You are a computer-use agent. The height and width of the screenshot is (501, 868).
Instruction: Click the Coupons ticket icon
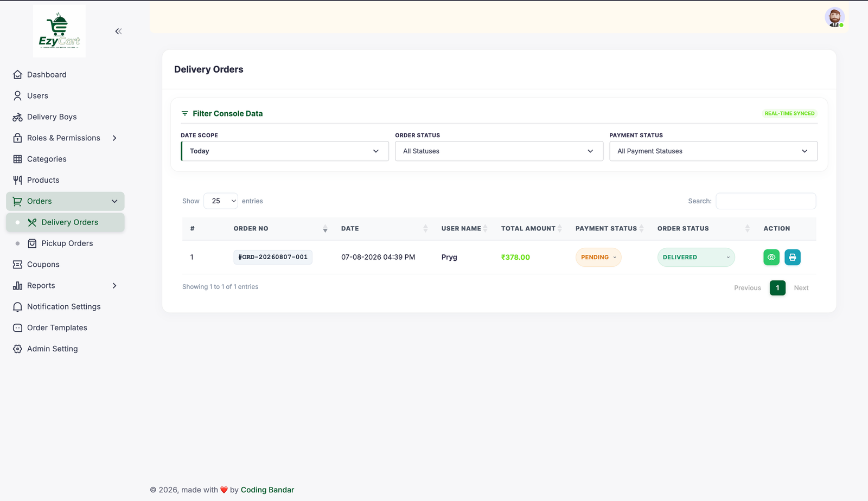pos(17,265)
